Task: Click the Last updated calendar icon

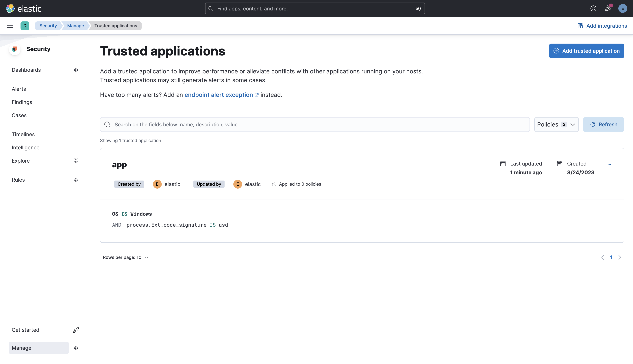Action: click(x=503, y=164)
